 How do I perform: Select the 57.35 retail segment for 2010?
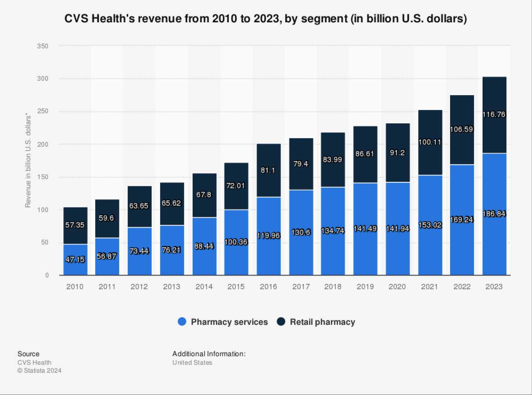[75, 226]
